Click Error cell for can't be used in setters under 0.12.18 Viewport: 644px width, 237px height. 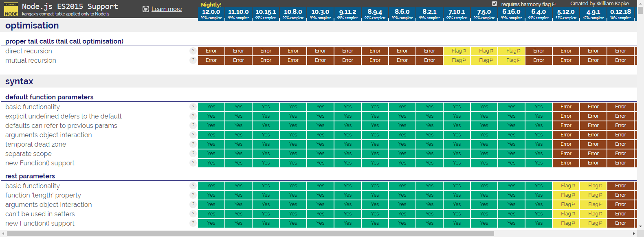pyautogui.click(x=620, y=214)
